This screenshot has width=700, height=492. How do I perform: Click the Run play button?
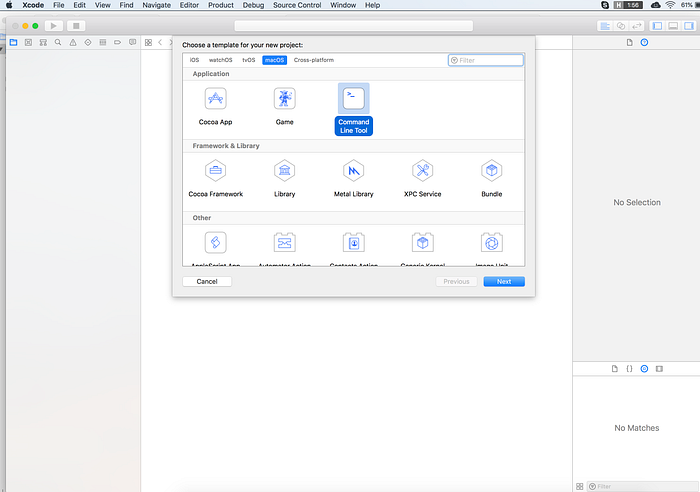pos(54,26)
